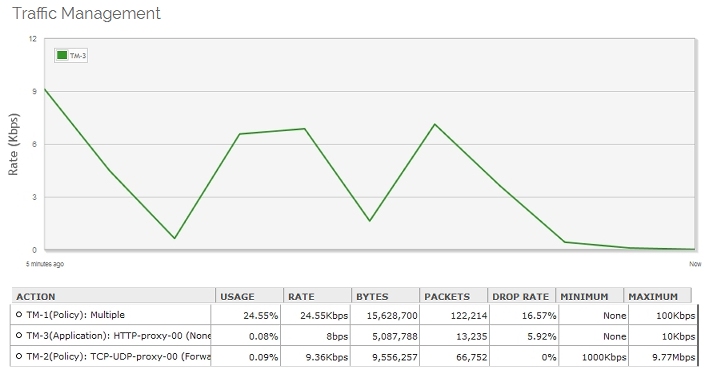Sort by the ACTION column header
Viewport: 717px width, 382px height.
(113, 296)
